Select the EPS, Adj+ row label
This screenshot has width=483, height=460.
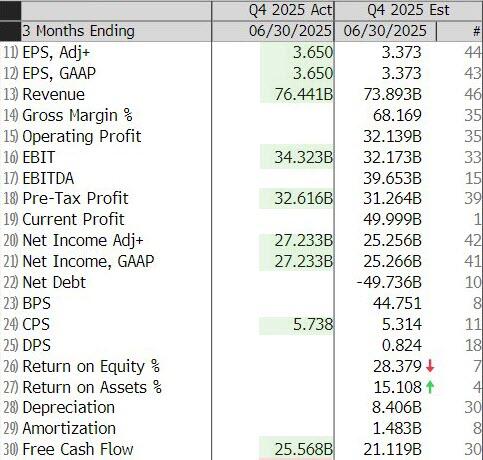point(56,53)
